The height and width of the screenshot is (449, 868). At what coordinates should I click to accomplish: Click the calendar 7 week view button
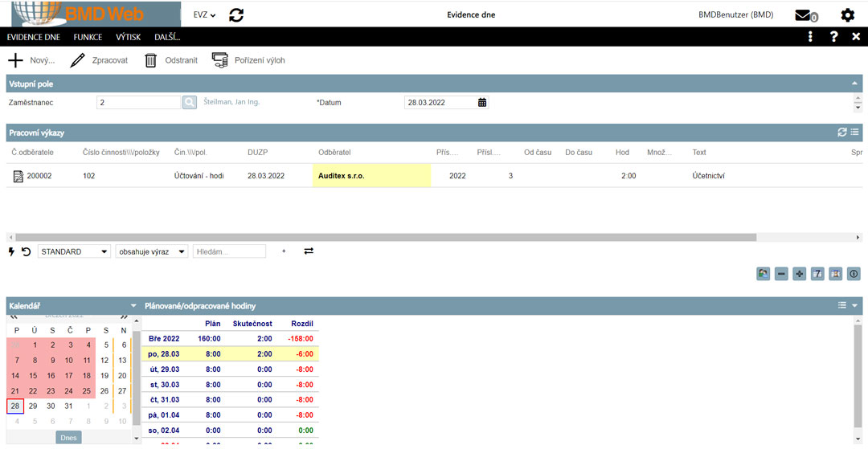(817, 274)
